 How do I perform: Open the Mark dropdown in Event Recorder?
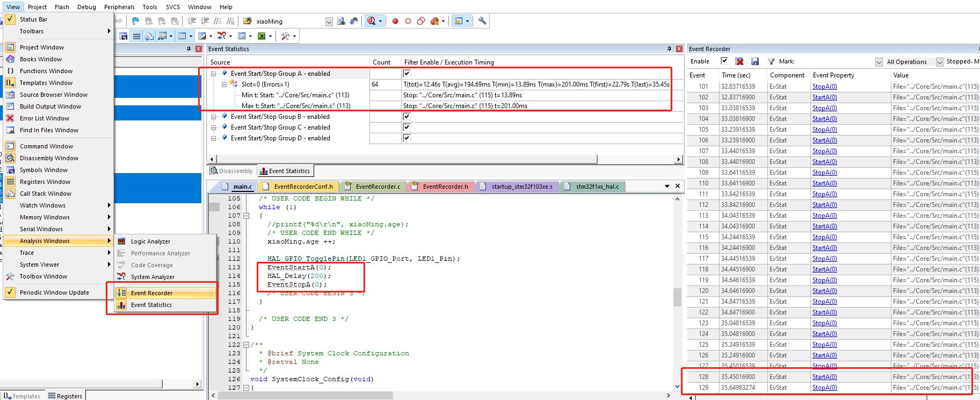pyautogui.click(x=879, y=62)
